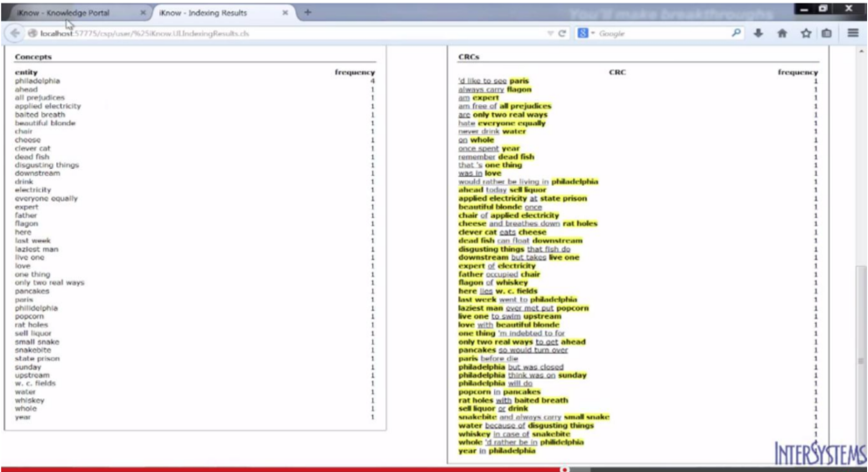The image size is (868, 472).
Task: Click concept 'small snake'
Action: pos(37,342)
